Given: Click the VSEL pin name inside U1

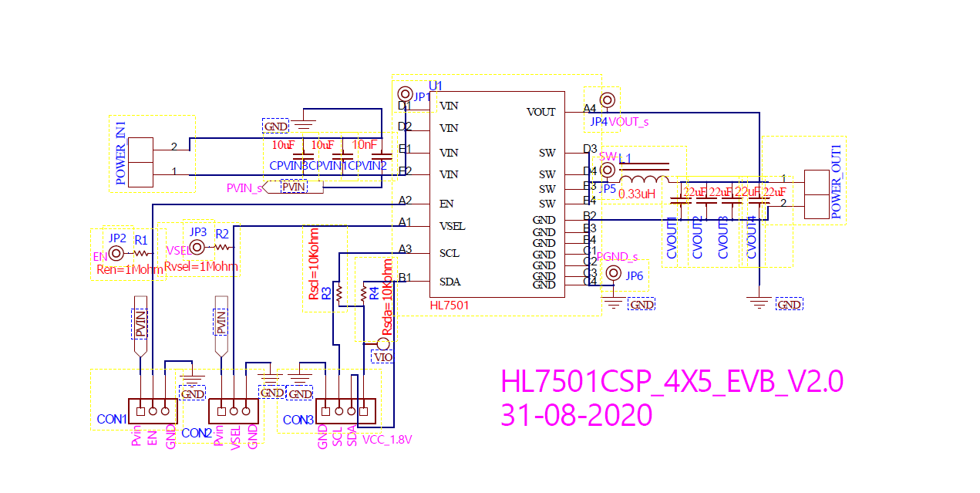Looking at the screenshot, I should tap(452, 227).
